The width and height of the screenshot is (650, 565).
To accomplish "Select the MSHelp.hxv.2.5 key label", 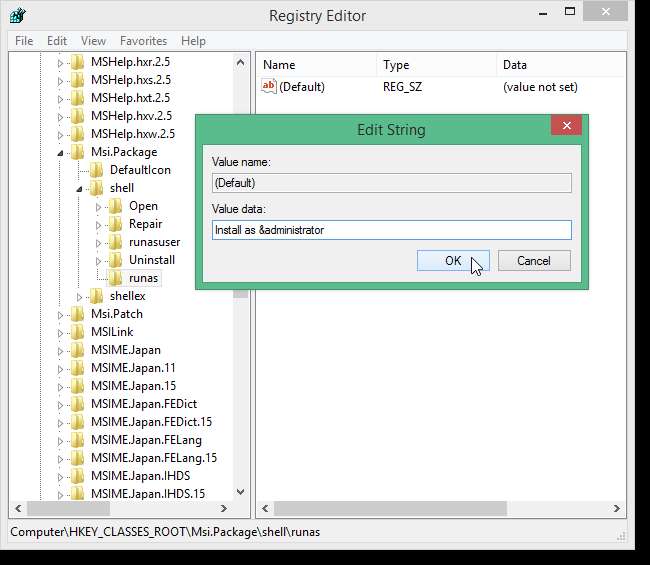I will click(x=131, y=116).
